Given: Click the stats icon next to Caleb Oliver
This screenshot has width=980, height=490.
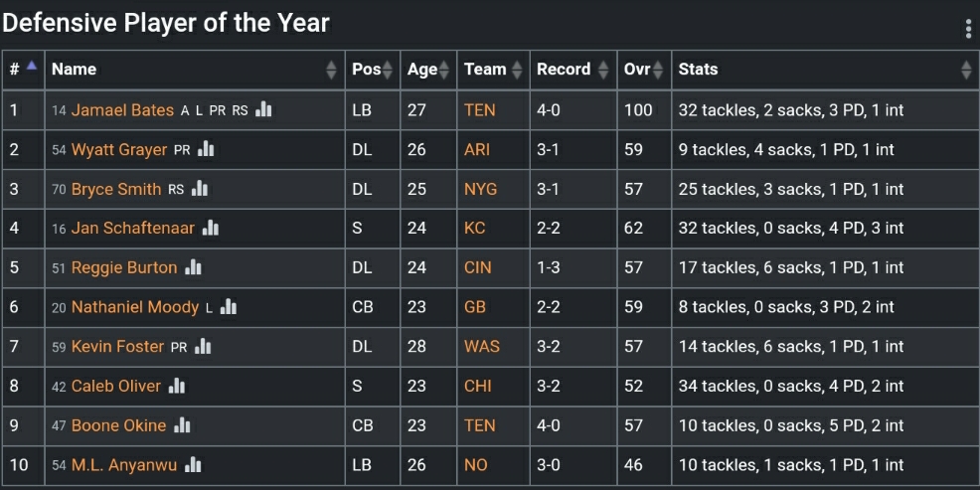Looking at the screenshot, I should coord(177,386).
